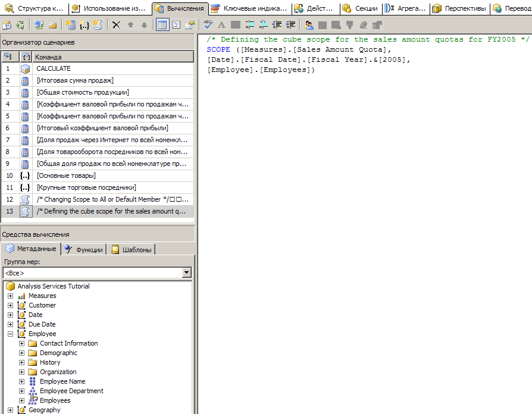Switch to Шаблоны calculation tools tab
Screen dimensions: 532x414
coord(132,250)
